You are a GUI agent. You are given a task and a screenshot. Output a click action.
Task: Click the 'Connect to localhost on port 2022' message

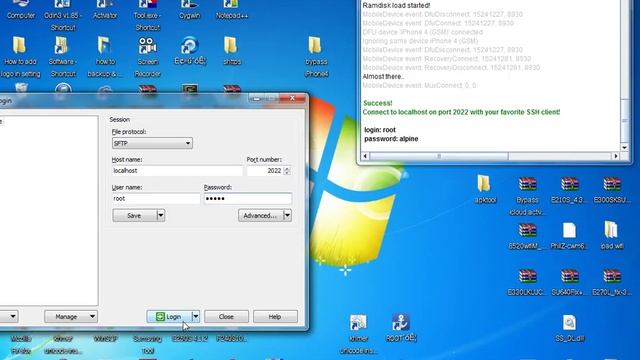click(461, 112)
